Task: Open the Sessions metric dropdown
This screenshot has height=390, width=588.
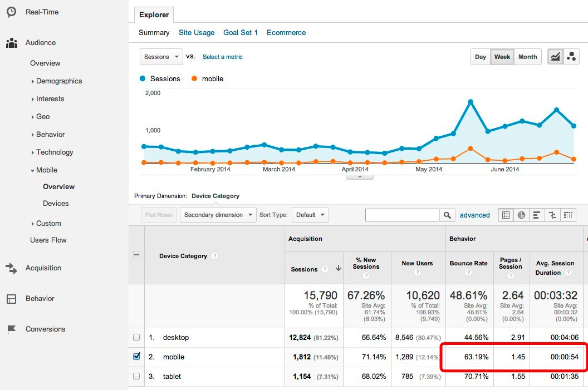Action: point(161,57)
